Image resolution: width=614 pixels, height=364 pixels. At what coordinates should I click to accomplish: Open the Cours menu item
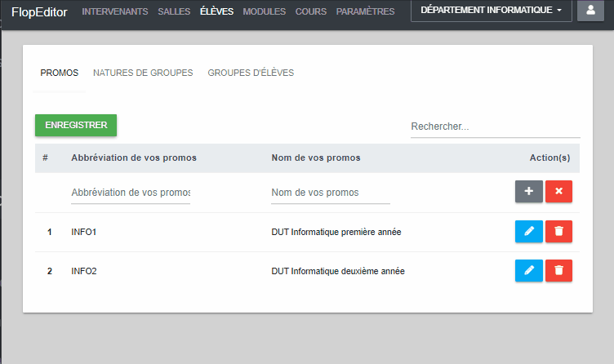point(311,12)
